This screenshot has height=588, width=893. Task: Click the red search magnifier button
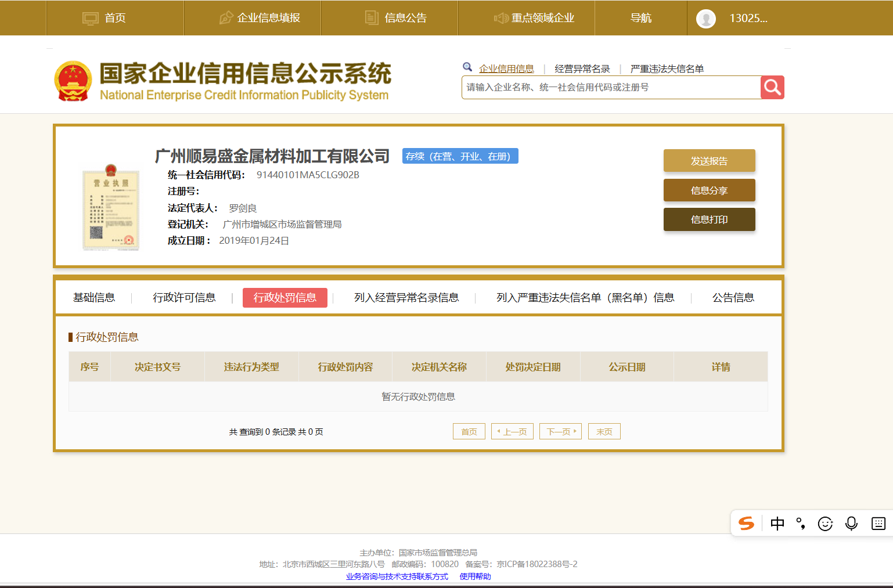[x=772, y=88]
